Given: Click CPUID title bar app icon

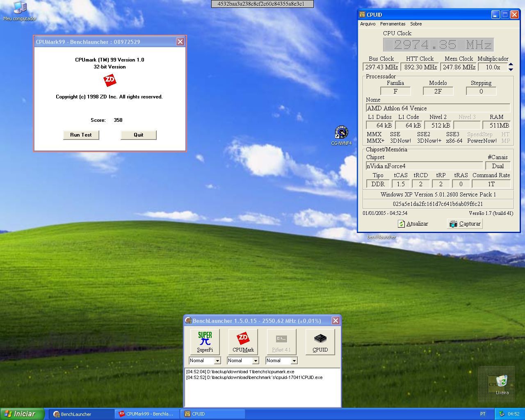Looking at the screenshot, I should point(362,15).
